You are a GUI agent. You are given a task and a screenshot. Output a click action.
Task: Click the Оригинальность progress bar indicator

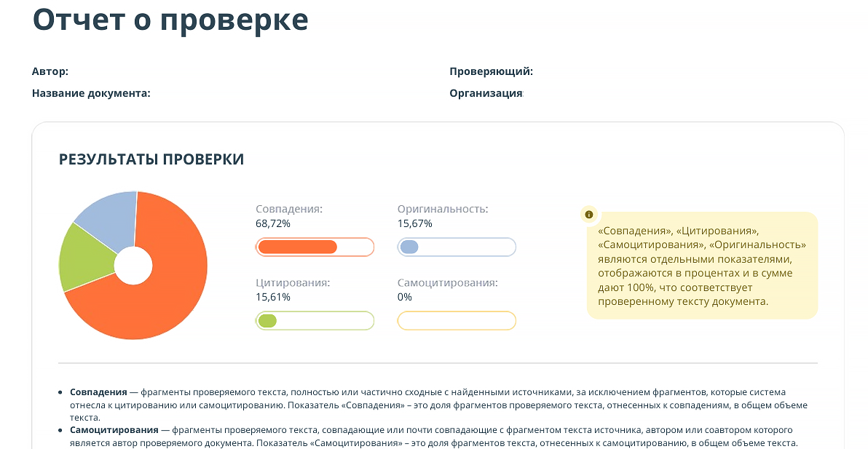410,246
